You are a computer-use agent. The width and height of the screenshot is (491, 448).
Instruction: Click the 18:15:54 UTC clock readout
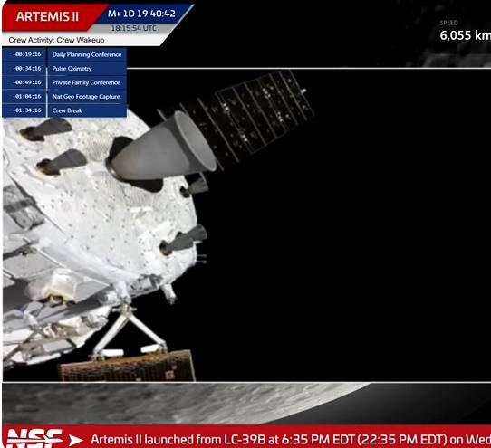[134, 28]
